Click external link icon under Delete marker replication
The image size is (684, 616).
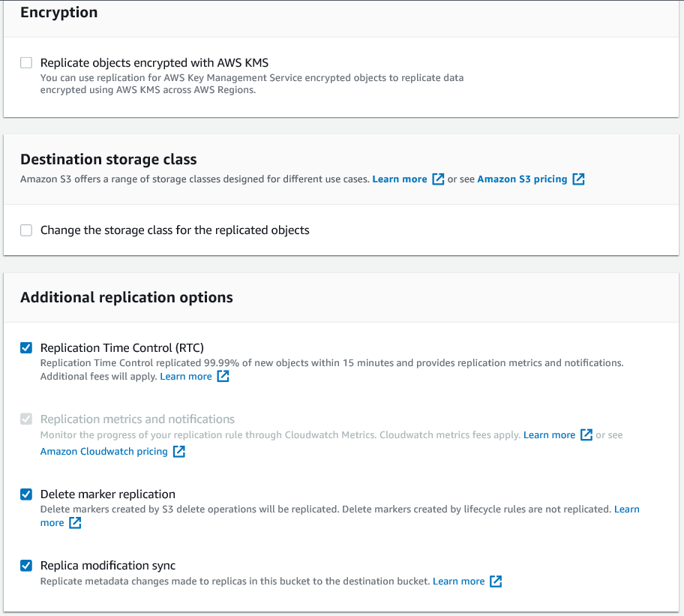click(x=75, y=523)
